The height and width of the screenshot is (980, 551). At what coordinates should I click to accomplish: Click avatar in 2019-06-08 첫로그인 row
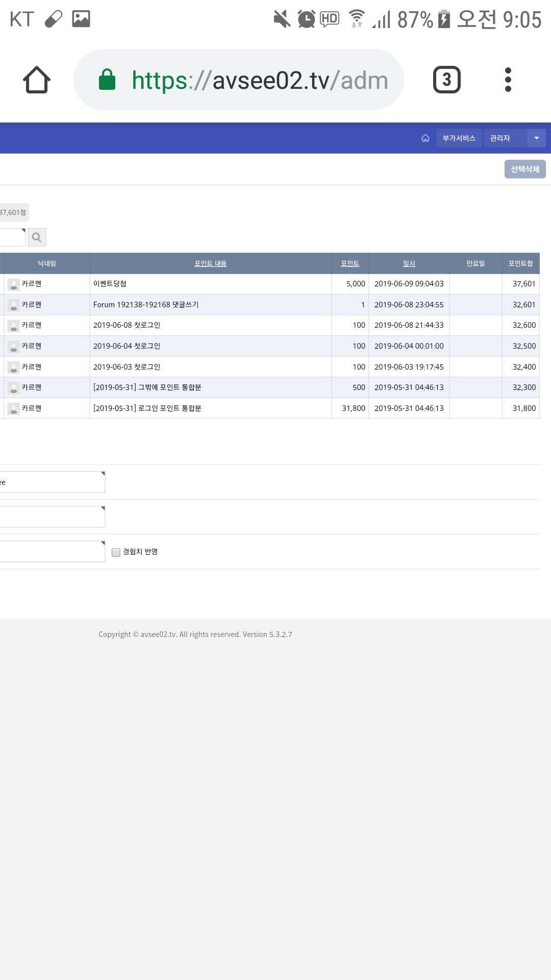pos(14,326)
